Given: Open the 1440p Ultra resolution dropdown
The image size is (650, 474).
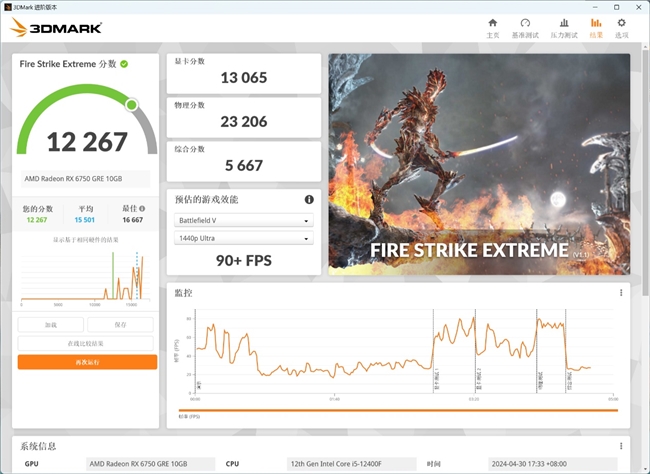Looking at the screenshot, I should pyautogui.click(x=244, y=238).
